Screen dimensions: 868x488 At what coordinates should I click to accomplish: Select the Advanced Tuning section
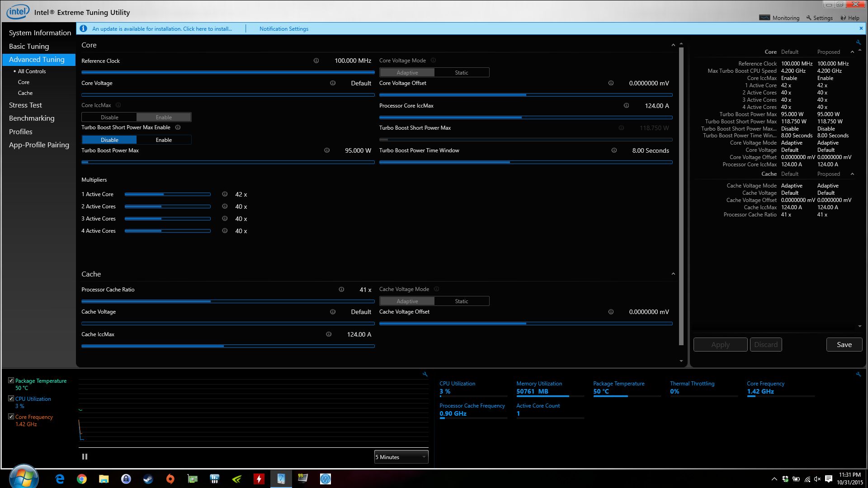[x=39, y=60]
